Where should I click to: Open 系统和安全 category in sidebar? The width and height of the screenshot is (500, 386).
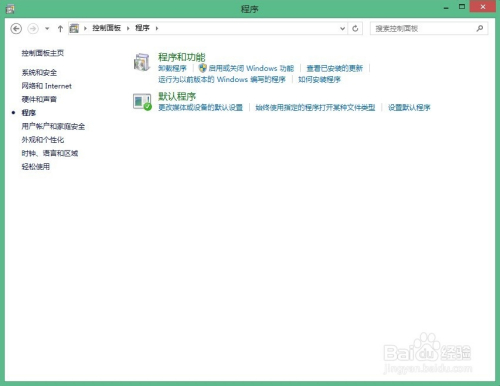click(x=39, y=73)
